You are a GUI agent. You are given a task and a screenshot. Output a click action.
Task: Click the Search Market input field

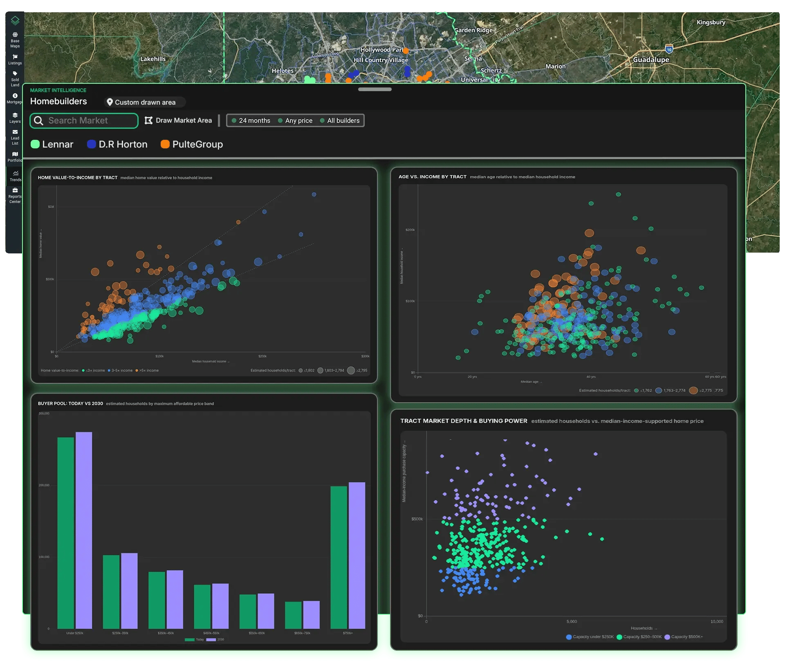[84, 121]
